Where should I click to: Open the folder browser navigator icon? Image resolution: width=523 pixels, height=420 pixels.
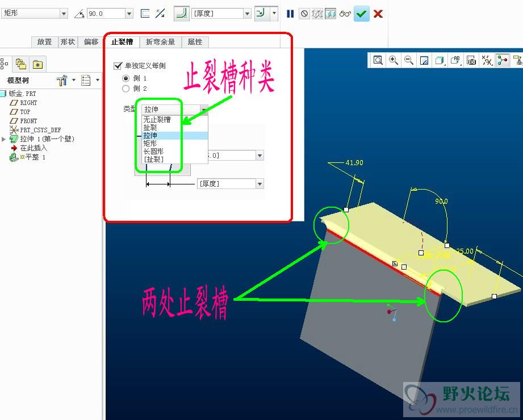pos(21,64)
